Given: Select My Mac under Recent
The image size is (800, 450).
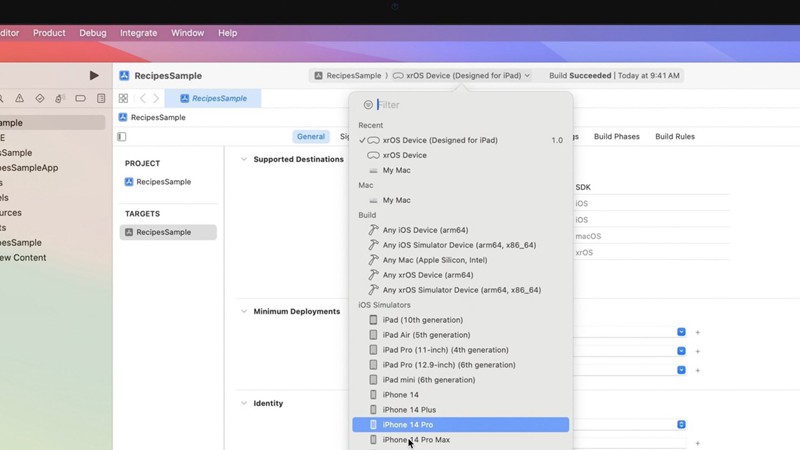Looking at the screenshot, I should (461, 170).
